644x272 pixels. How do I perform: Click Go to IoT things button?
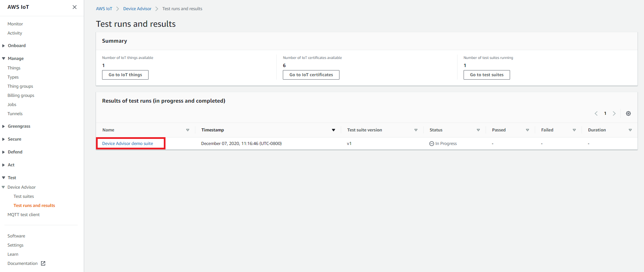[x=125, y=75]
